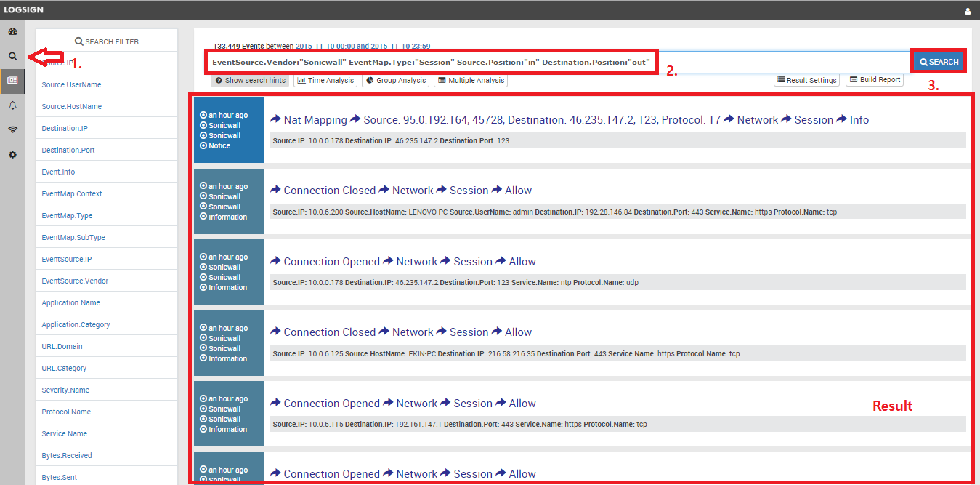Click the start date 2015-11-10 00:00

(324, 46)
